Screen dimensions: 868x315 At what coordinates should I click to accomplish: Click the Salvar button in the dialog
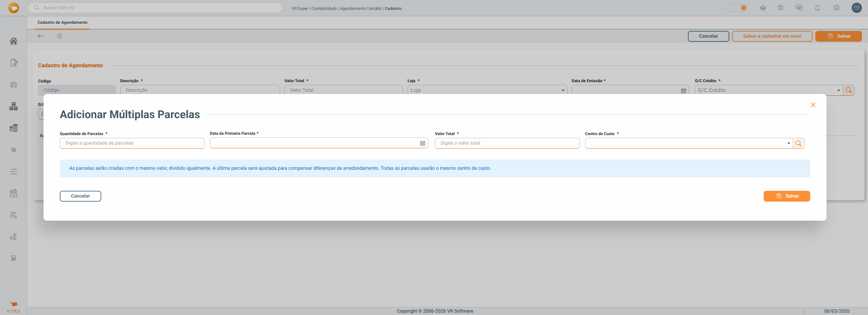786,196
